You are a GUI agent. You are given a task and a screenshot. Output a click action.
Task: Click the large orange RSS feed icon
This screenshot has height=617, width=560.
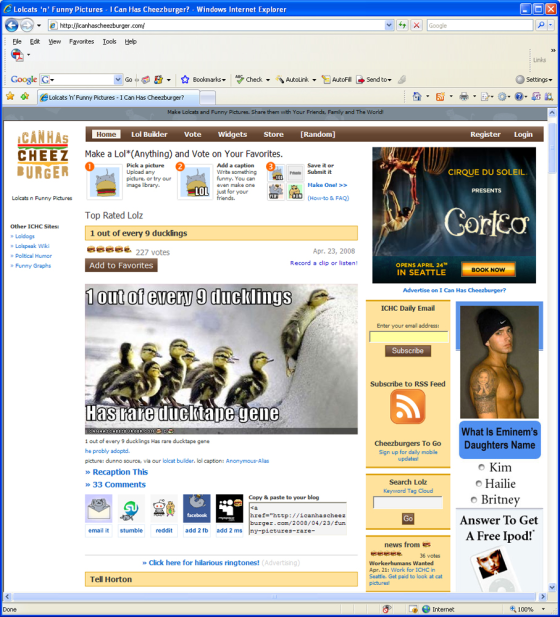click(x=407, y=407)
